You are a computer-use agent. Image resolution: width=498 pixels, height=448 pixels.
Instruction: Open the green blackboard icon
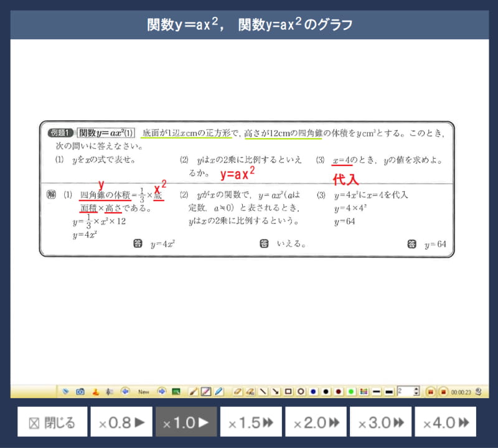click(176, 392)
